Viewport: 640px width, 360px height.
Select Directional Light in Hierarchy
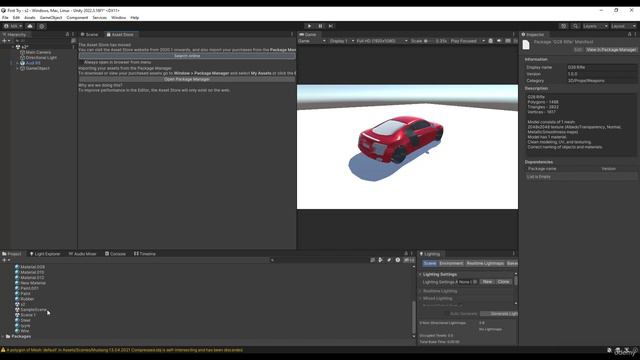(x=41, y=58)
